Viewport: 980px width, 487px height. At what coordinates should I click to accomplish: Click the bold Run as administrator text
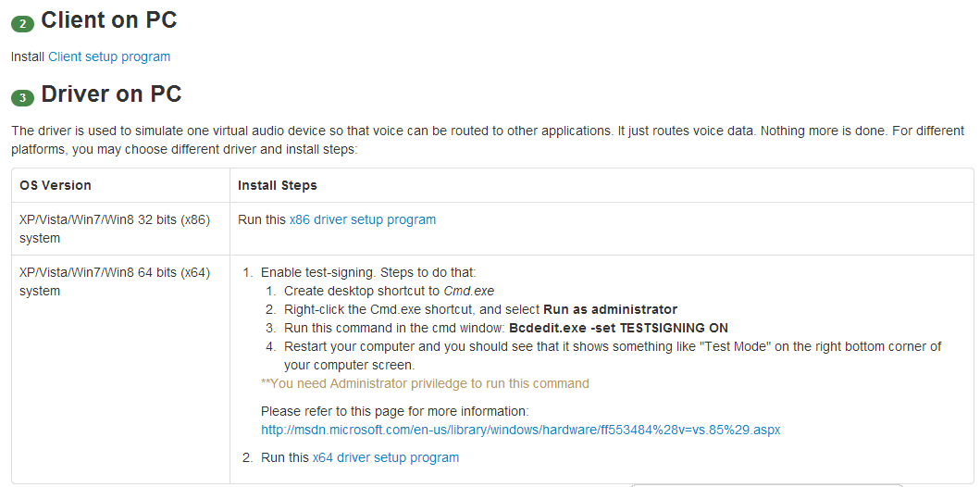610,309
